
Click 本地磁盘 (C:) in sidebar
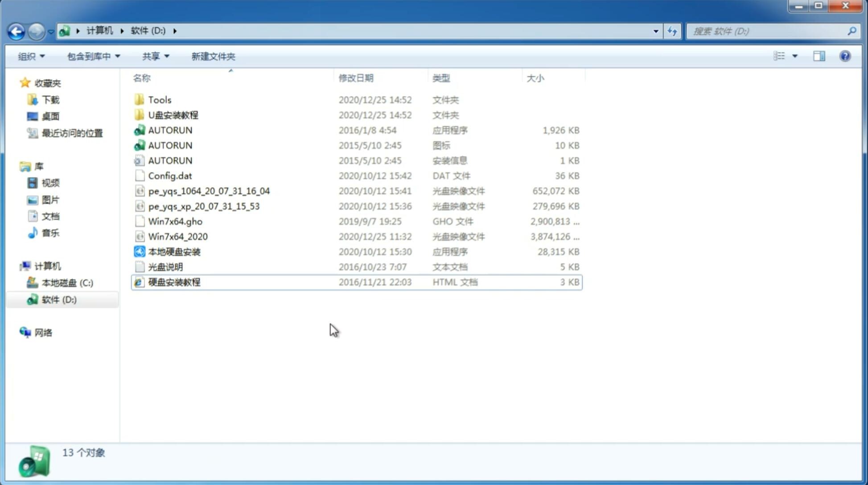67,283
